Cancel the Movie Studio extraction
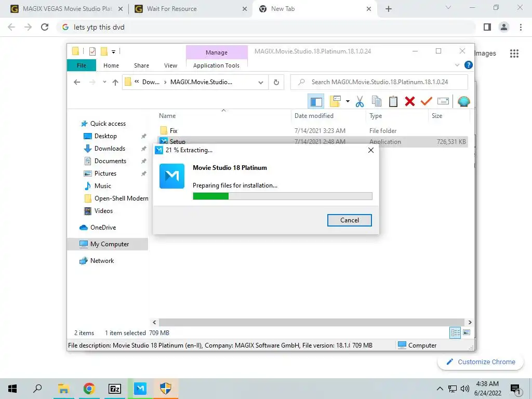The image size is (532, 399). (349, 220)
